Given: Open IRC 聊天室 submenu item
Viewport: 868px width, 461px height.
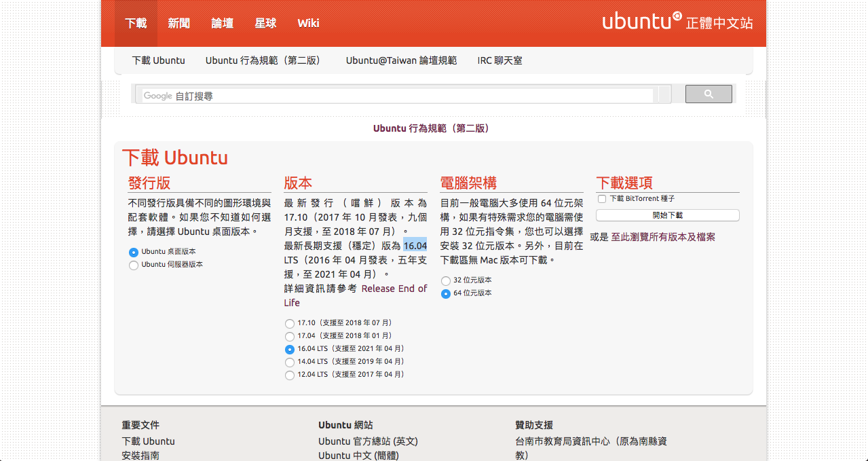Looking at the screenshot, I should (x=499, y=60).
